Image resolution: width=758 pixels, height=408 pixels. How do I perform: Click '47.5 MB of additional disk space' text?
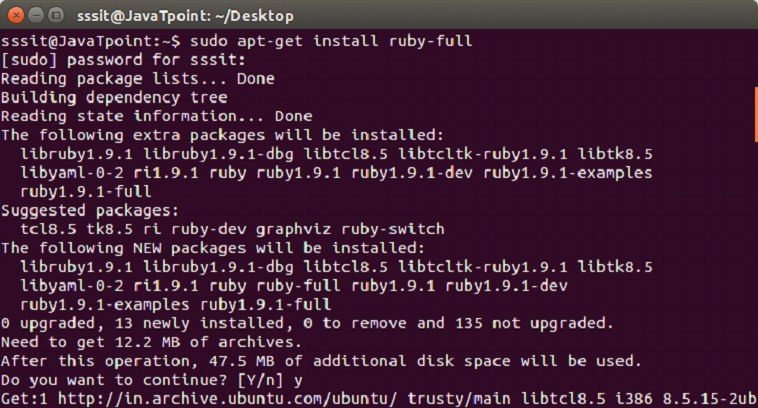pyautogui.click(x=360, y=361)
